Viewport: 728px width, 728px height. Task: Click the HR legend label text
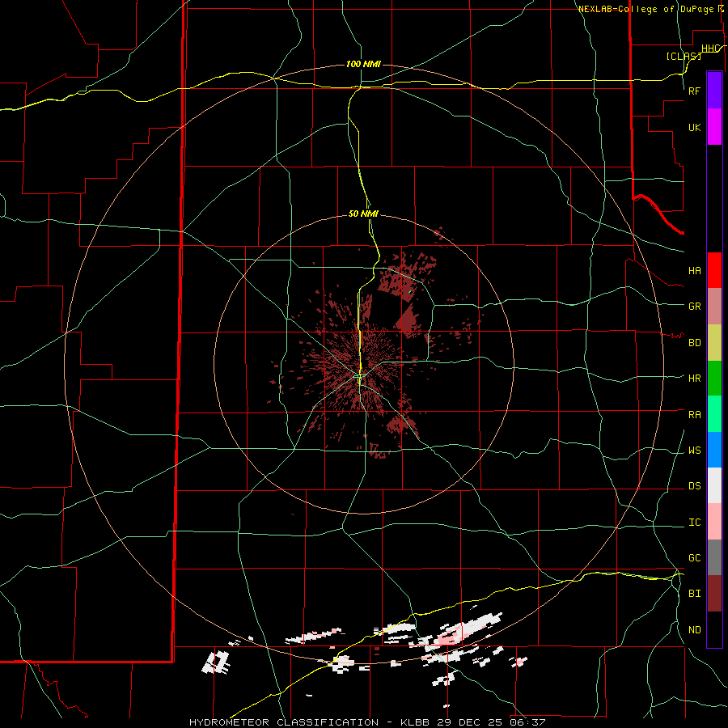695,379
